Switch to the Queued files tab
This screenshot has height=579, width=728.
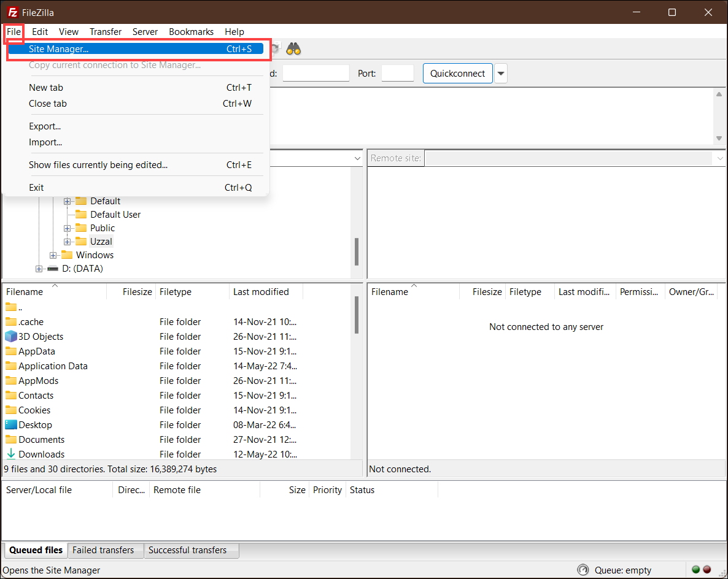[x=36, y=550]
